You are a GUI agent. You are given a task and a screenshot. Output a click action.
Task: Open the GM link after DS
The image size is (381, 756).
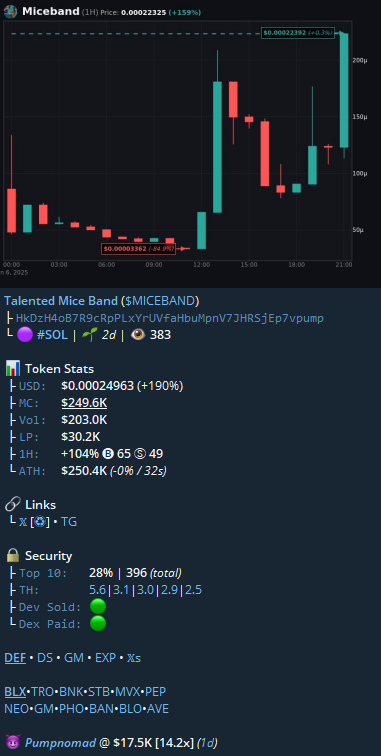74,658
